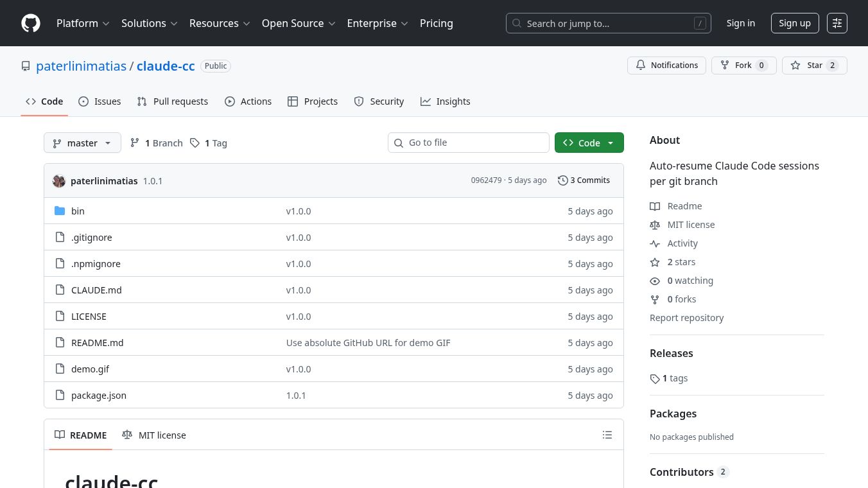Open the accessibility settings icon button
The height and width of the screenshot is (488, 868).
coord(837,23)
